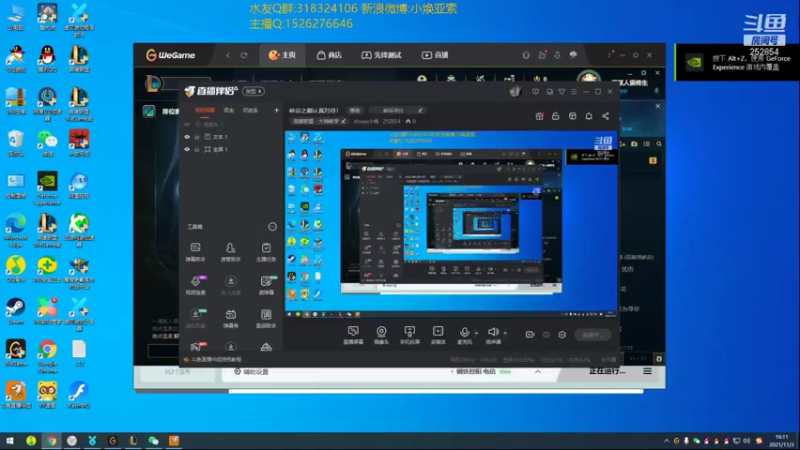This screenshot has height=450, width=800.
Task: Switch to WeGame 主页 tab
Action: click(x=282, y=55)
